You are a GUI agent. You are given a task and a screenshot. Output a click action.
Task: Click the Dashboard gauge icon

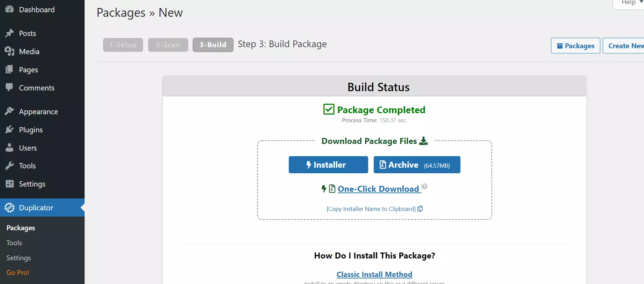coord(9,9)
